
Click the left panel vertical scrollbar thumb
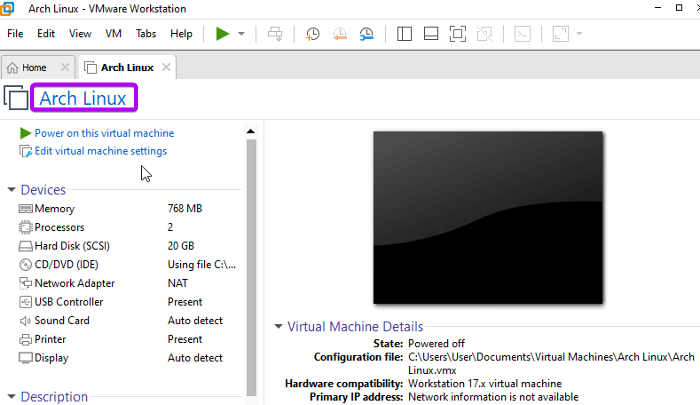coord(251,267)
